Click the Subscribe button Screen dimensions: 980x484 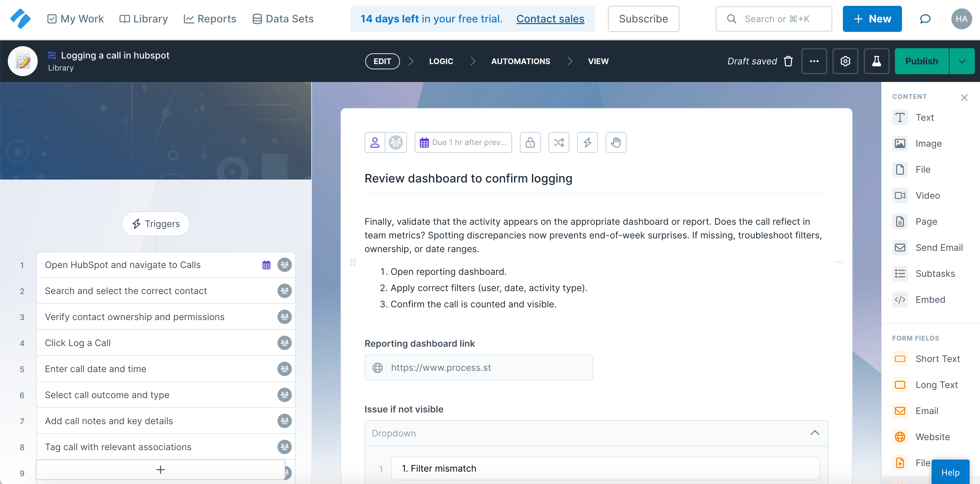(643, 19)
